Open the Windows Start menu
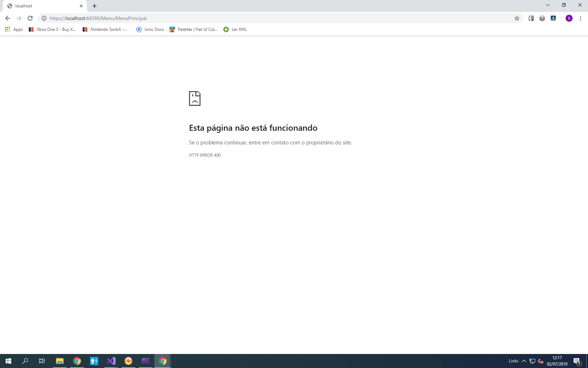588x368 pixels. 8,361
